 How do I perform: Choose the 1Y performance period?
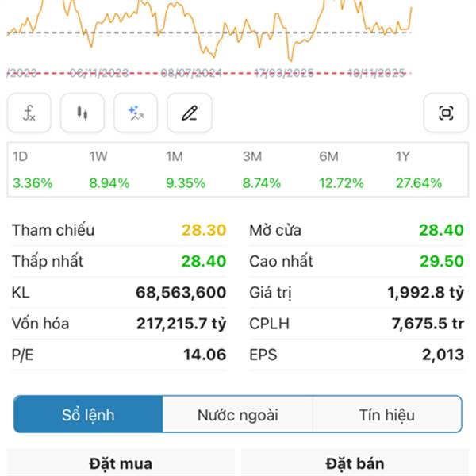click(418, 170)
